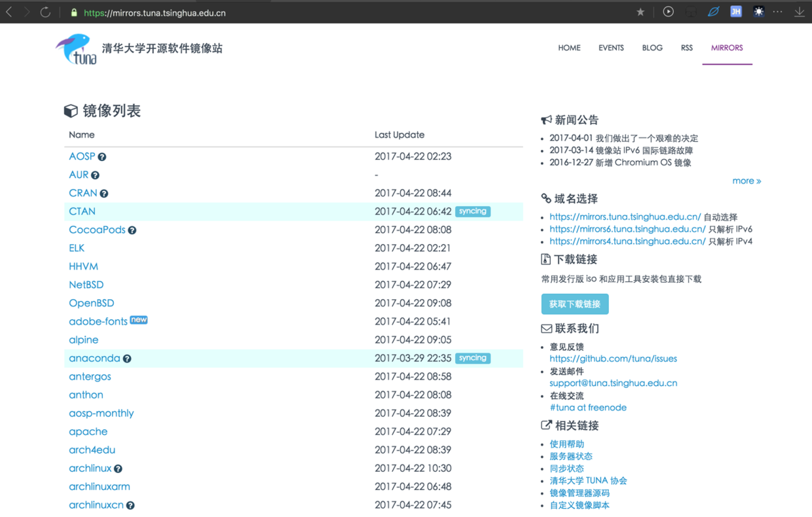Screen dimensions: 812x517
Task: Click the syncing badge on CTAN row
Action: pos(473,211)
